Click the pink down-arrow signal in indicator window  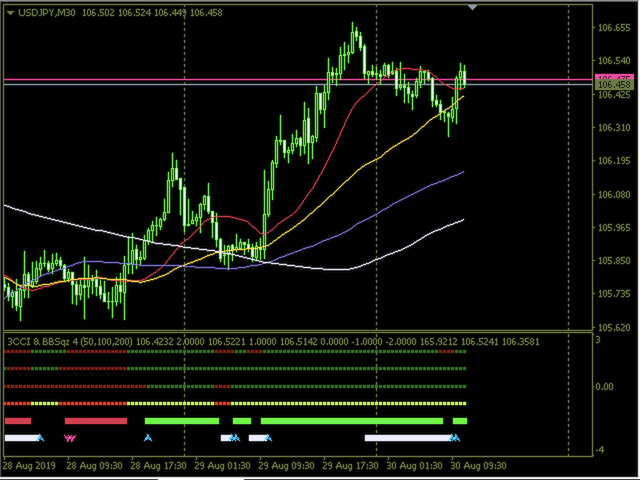[70, 438]
